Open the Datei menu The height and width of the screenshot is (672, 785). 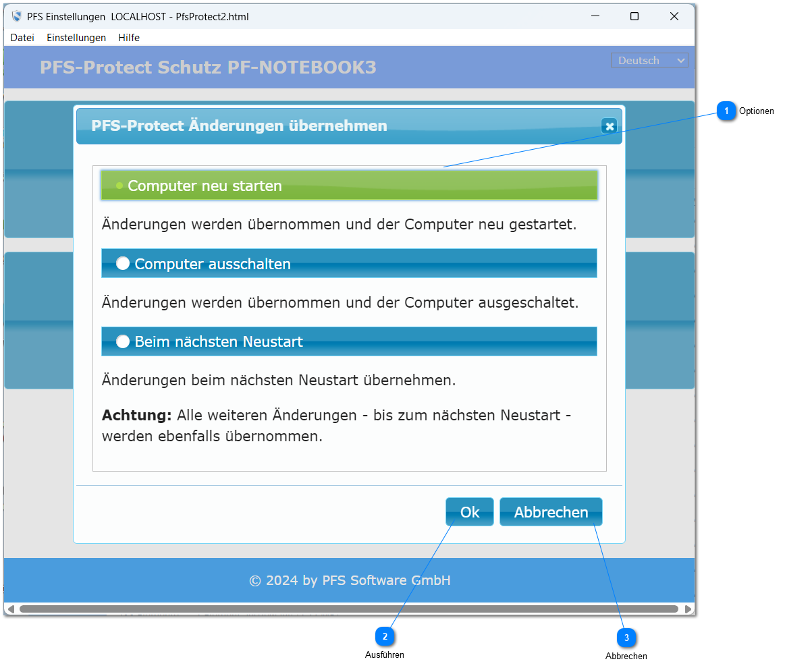click(x=22, y=38)
